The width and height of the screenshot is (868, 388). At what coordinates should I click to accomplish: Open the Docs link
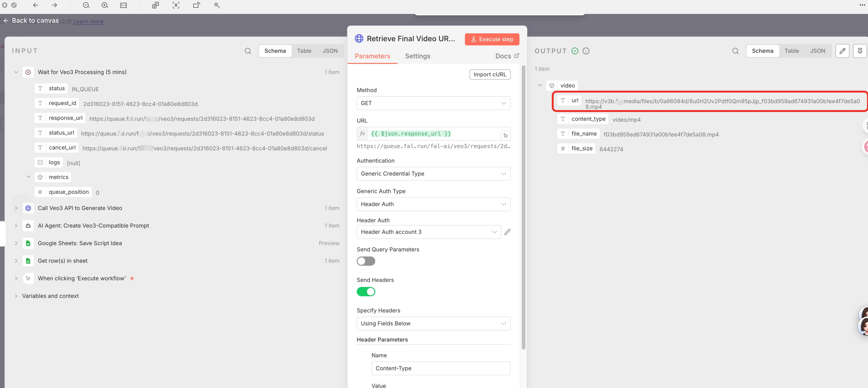point(506,56)
